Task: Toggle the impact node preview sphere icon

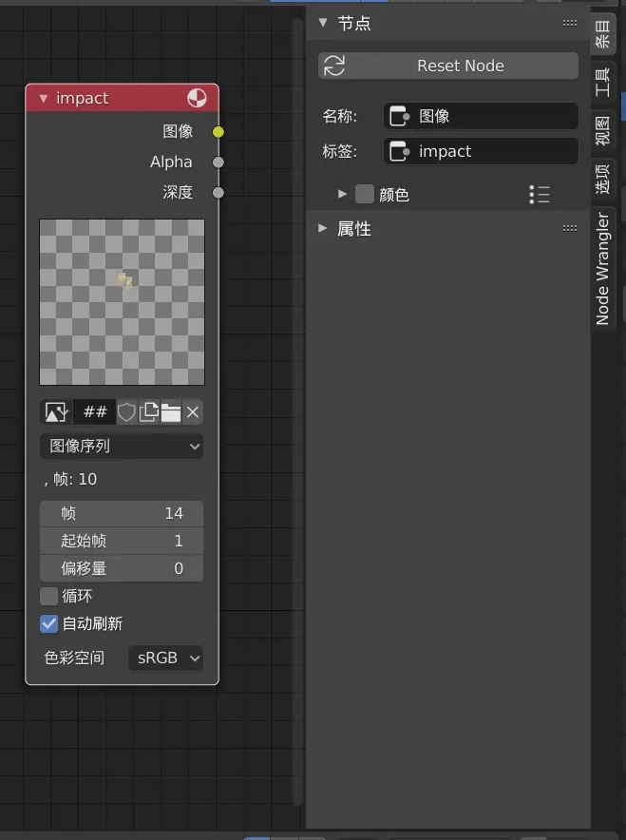Action: 197,98
